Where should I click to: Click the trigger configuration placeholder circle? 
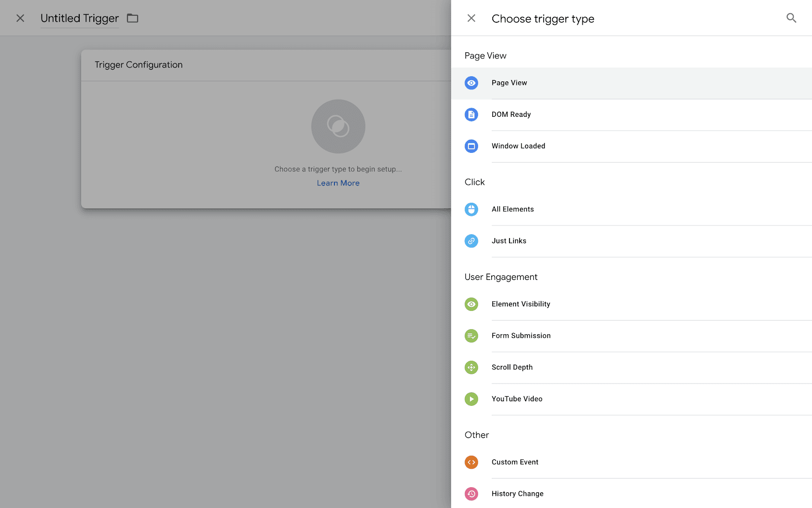pos(338,126)
